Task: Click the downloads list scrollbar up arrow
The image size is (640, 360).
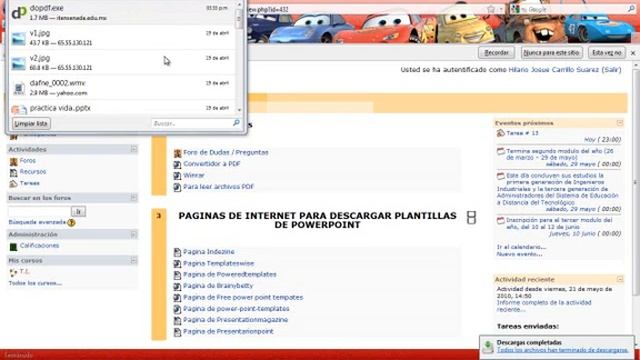Action: 239,4
